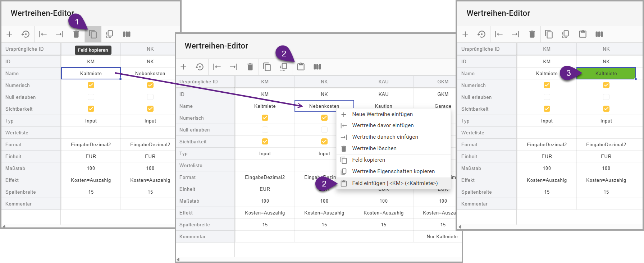Viewport: 644px width, 263px height.
Task: Toggle Numerisch checkbox for KM in left editor
Action: 91,85
